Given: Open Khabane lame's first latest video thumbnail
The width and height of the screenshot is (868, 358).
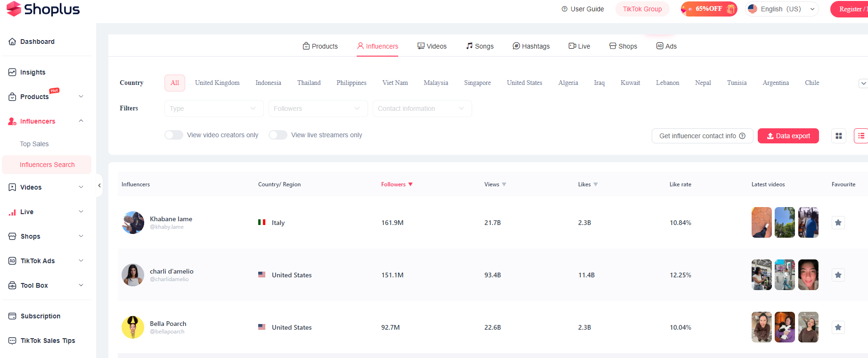Looking at the screenshot, I should 762,223.
